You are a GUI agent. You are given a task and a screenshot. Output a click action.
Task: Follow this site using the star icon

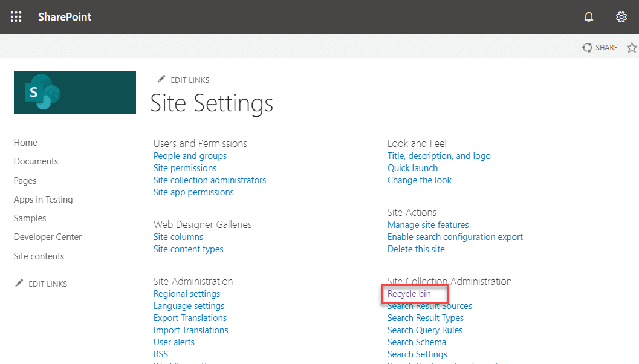(632, 47)
